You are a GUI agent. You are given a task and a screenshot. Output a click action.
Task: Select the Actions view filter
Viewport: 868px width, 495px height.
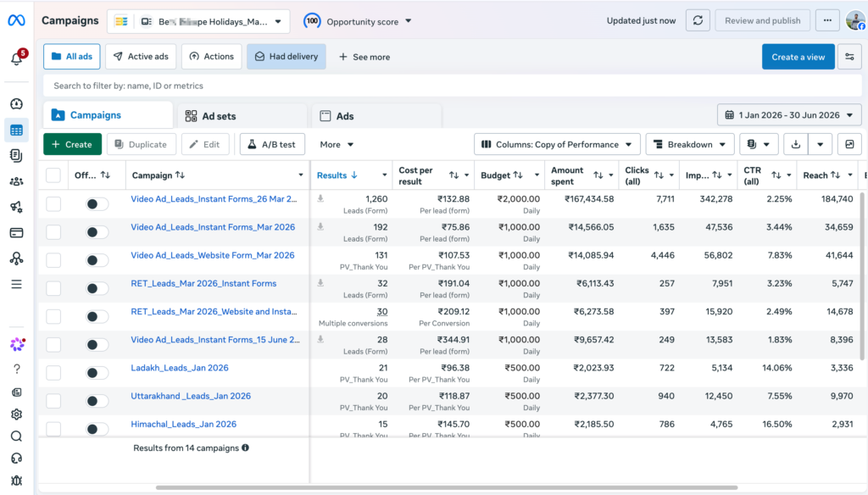pyautogui.click(x=211, y=57)
